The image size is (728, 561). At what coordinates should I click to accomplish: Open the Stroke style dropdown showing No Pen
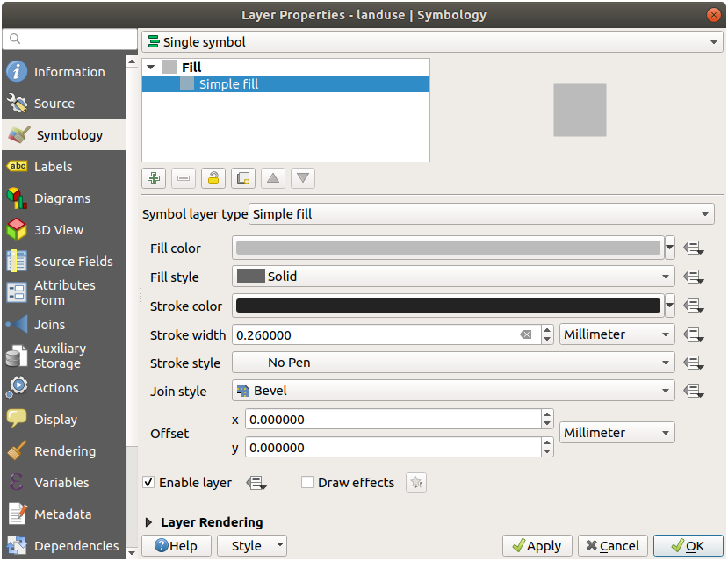tap(453, 363)
